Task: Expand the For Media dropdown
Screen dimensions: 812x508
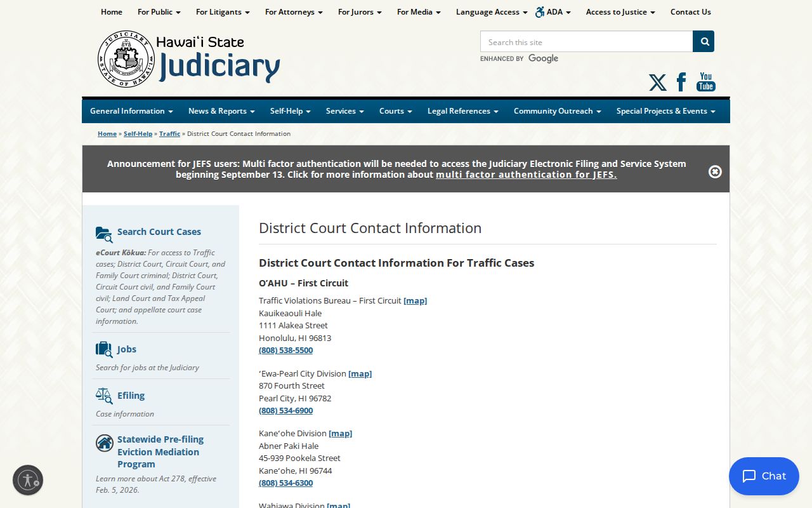Action: pos(419,12)
